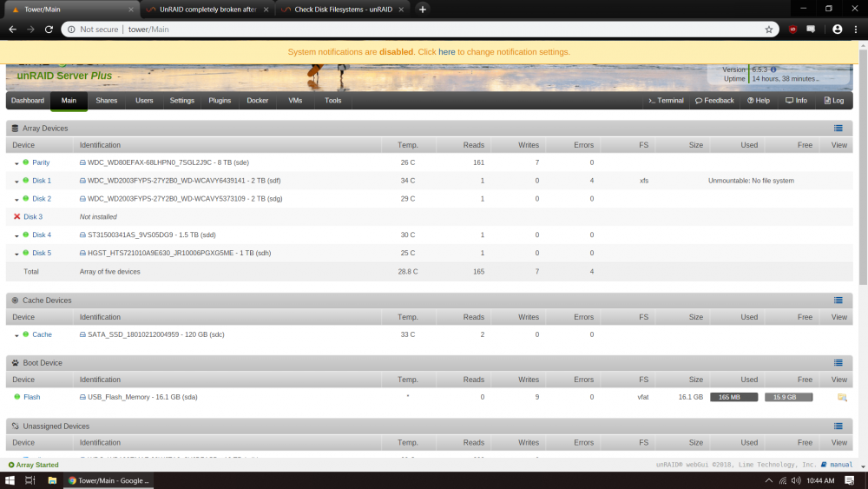
Task: Expand the Cache row dropdown arrow
Action: (16, 335)
